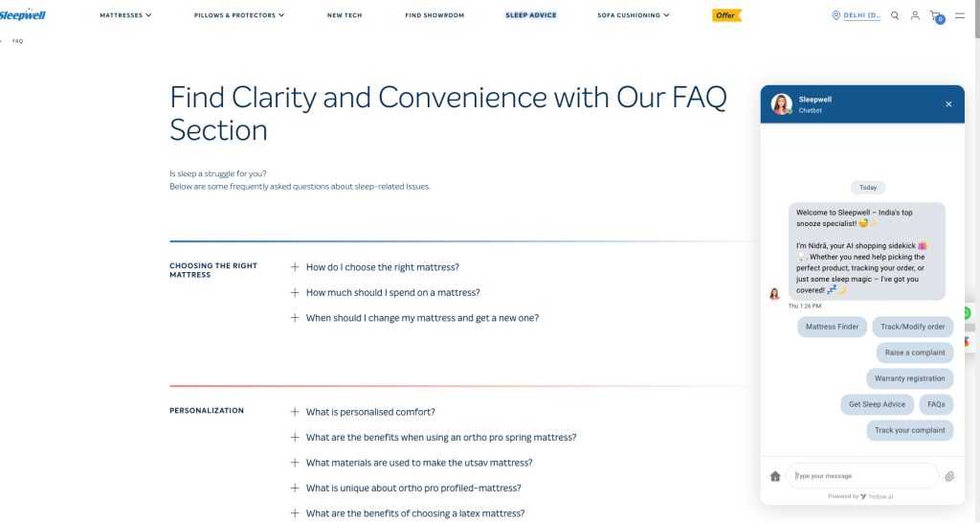Viewport: 980px width, 523px height.
Task: Open the New Tech menu item
Action: coord(345,15)
